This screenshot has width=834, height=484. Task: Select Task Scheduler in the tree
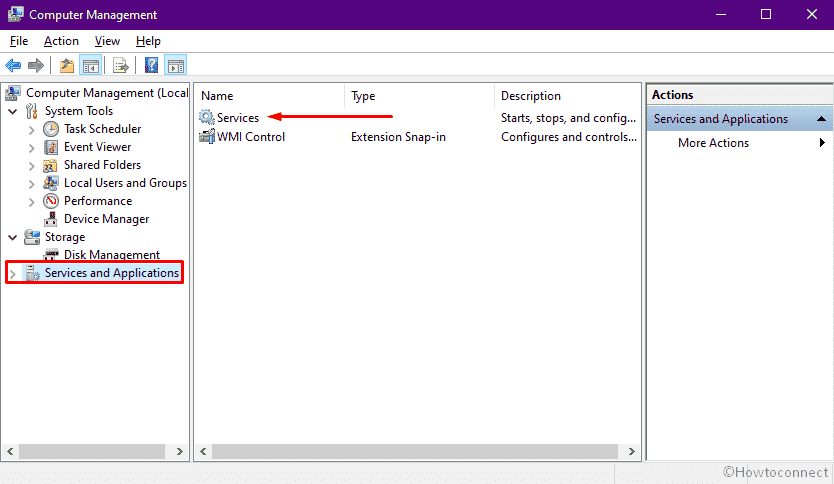[x=103, y=129]
